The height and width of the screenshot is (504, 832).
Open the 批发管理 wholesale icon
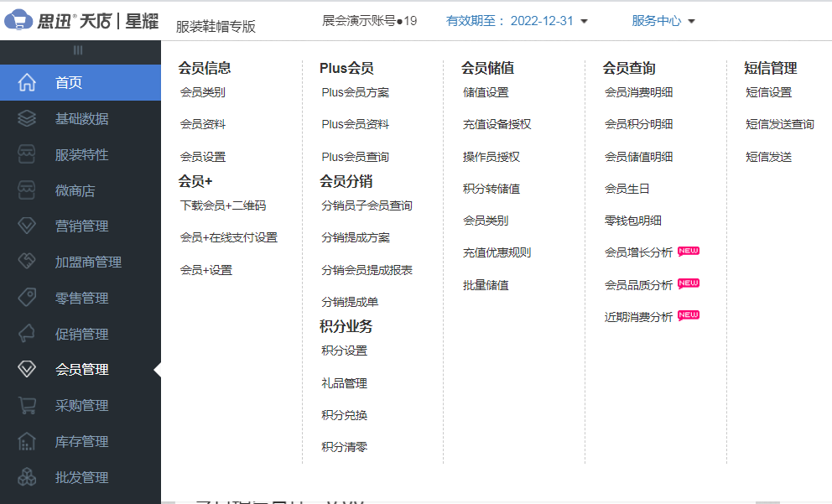(25, 477)
